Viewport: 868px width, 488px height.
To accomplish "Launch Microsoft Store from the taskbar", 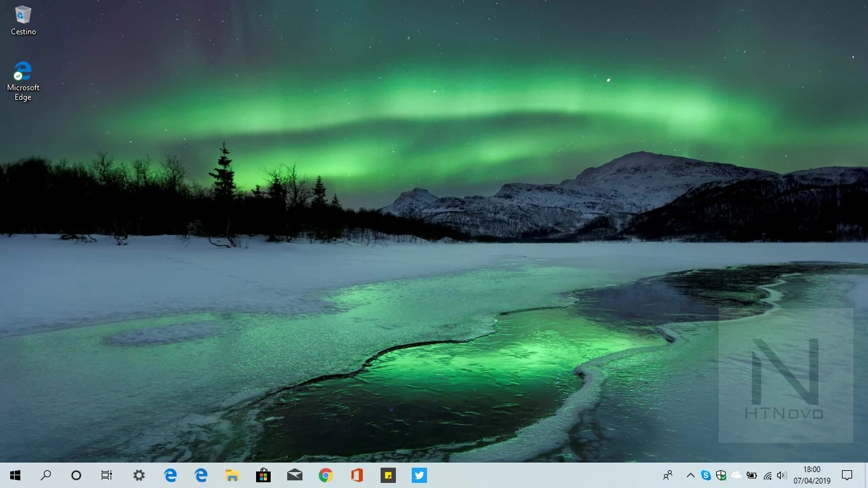I will coord(263,475).
